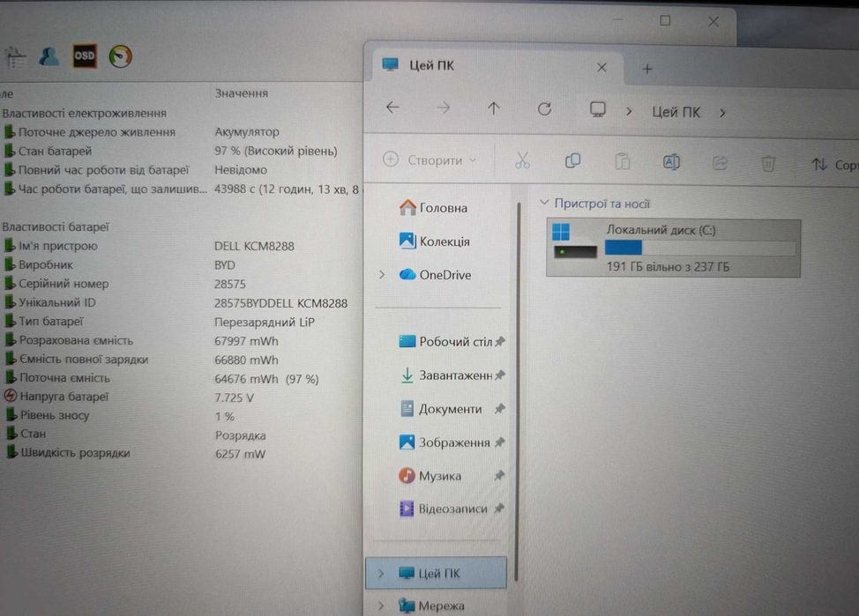Select the Напруга батареї row
859x616 pixels.
(181, 397)
